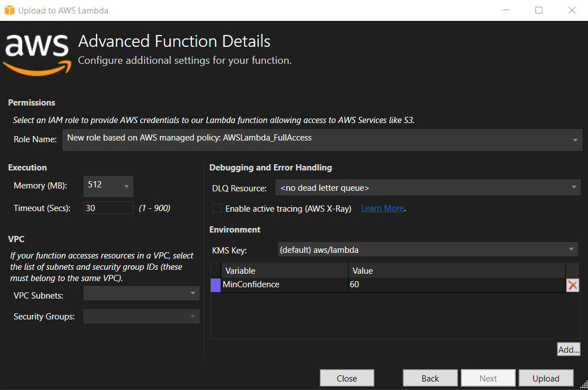
Task: Open the Role Name dropdown
Action: tap(575, 140)
